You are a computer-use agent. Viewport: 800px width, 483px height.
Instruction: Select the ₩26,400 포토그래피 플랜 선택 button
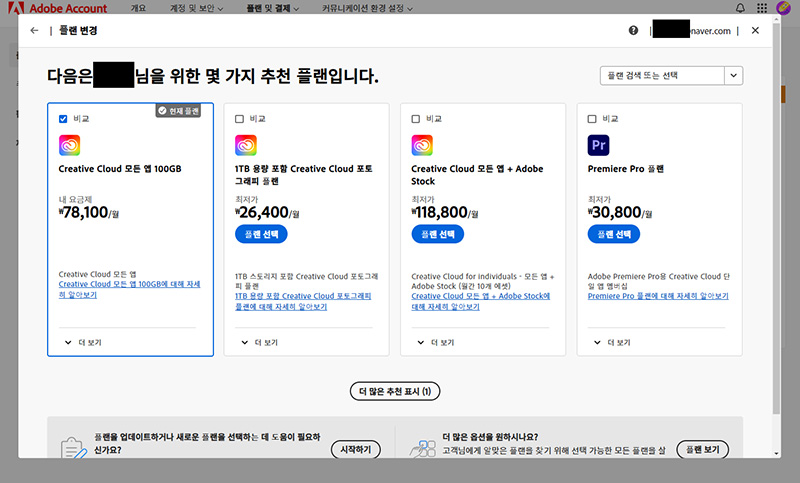(x=261, y=234)
